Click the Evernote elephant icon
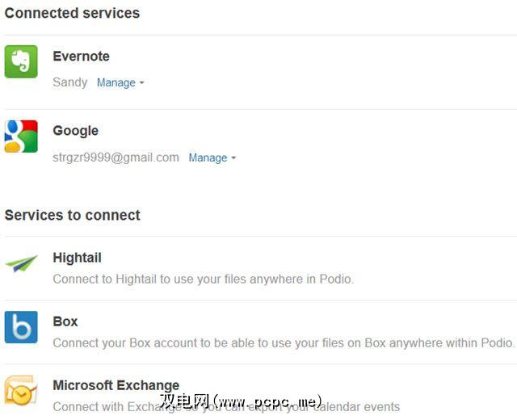 click(x=21, y=62)
